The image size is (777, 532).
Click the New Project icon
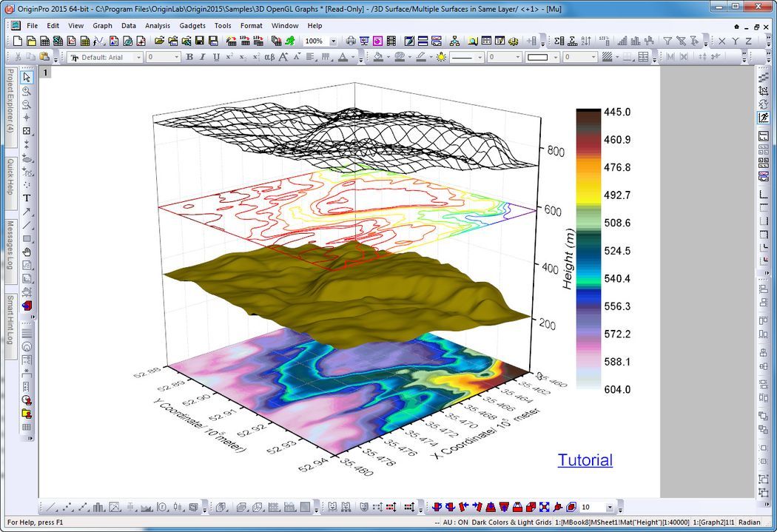[x=17, y=41]
